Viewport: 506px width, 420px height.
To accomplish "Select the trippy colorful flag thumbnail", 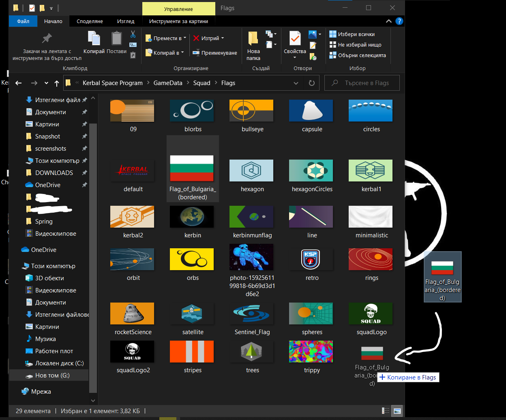I will (x=311, y=352).
